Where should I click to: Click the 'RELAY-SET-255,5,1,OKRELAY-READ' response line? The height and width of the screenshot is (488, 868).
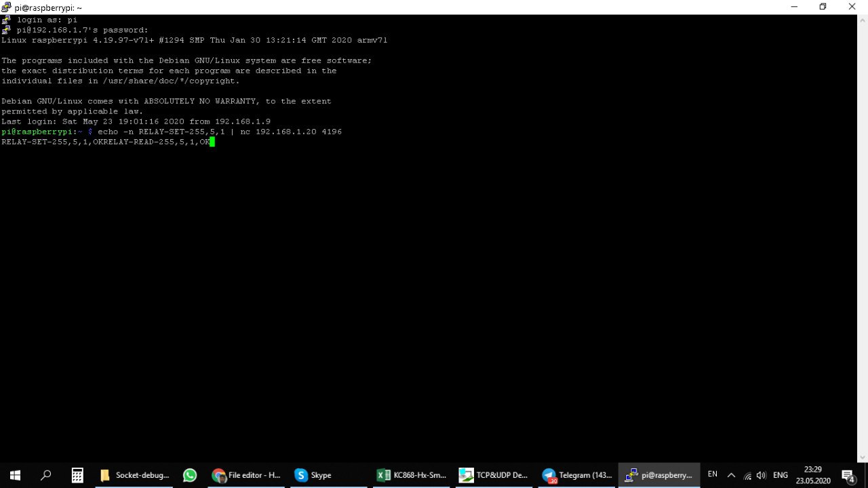click(x=106, y=142)
